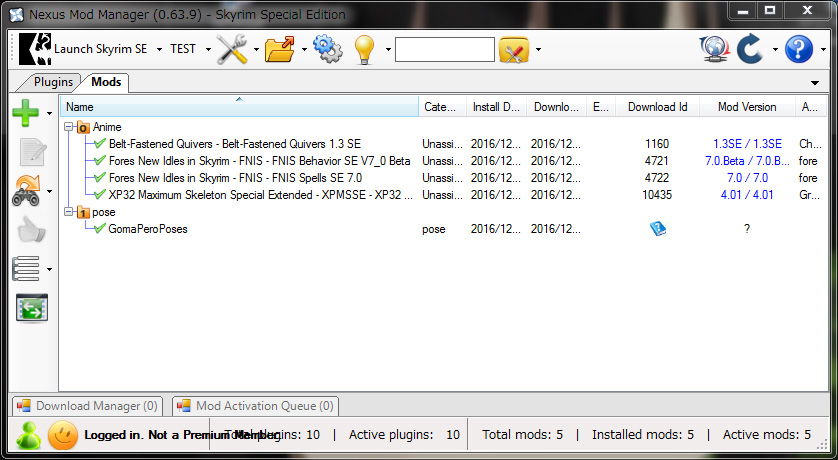Open Launch Skyrim SE dropdown arrow
Image resolution: width=838 pixels, height=460 pixels.
click(159, 50)
